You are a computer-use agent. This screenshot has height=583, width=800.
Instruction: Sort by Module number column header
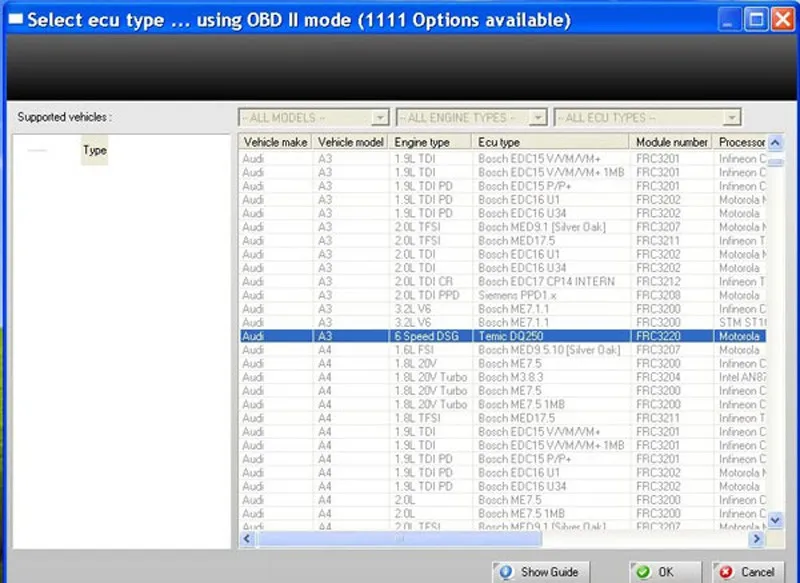click(x=671, y=142)
